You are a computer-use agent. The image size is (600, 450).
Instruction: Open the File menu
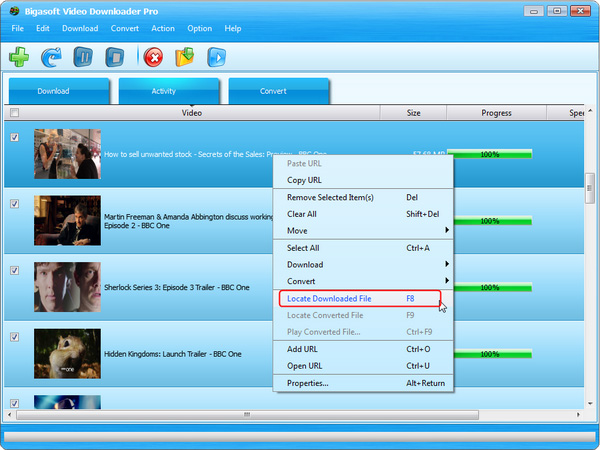pos(18,28)
